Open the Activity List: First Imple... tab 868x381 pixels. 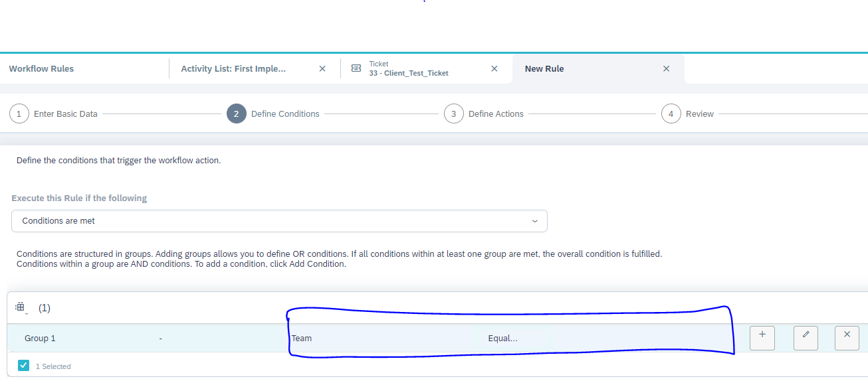point(233,68)
